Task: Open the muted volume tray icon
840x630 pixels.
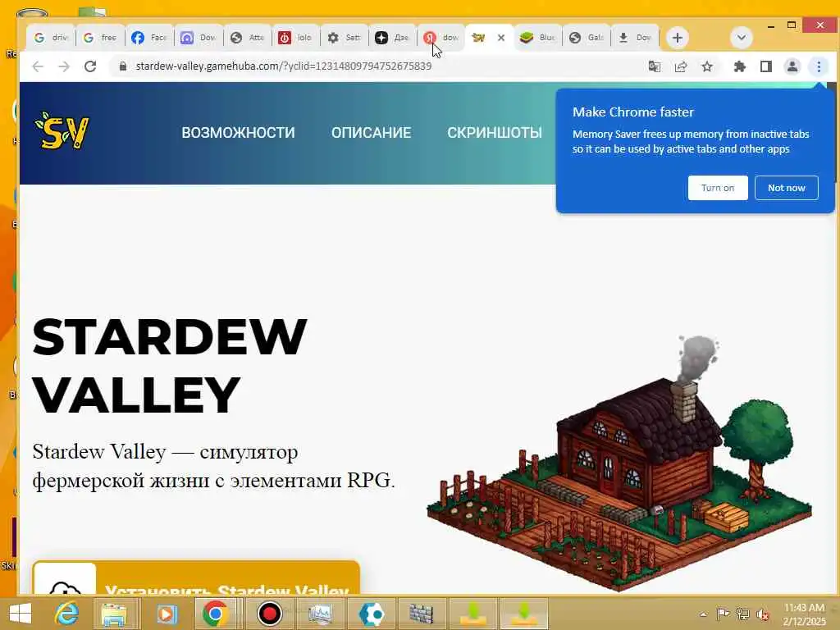Action: click(763, 614)
